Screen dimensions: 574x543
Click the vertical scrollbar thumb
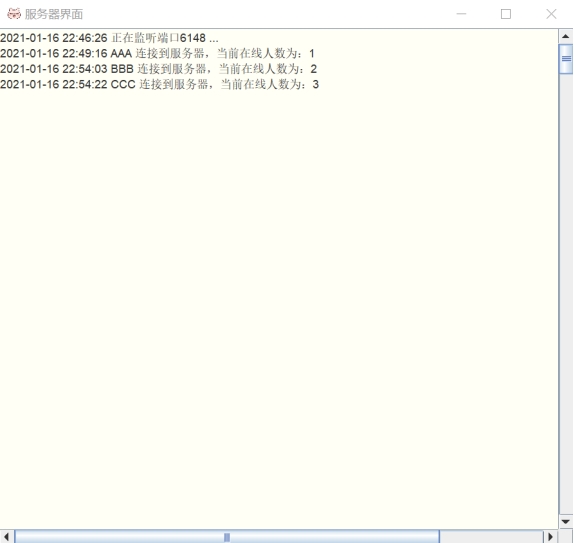click(566, 59)
